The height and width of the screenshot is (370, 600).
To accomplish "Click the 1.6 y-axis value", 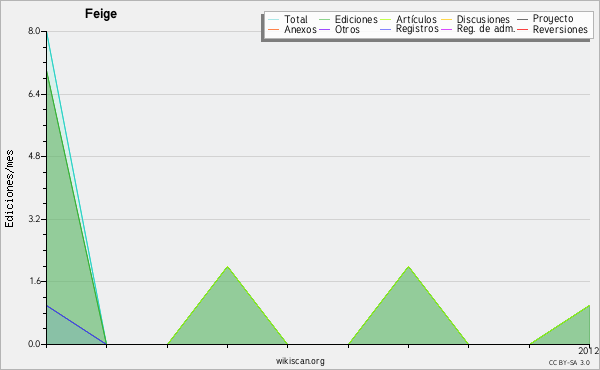I will tap(34, 282).
